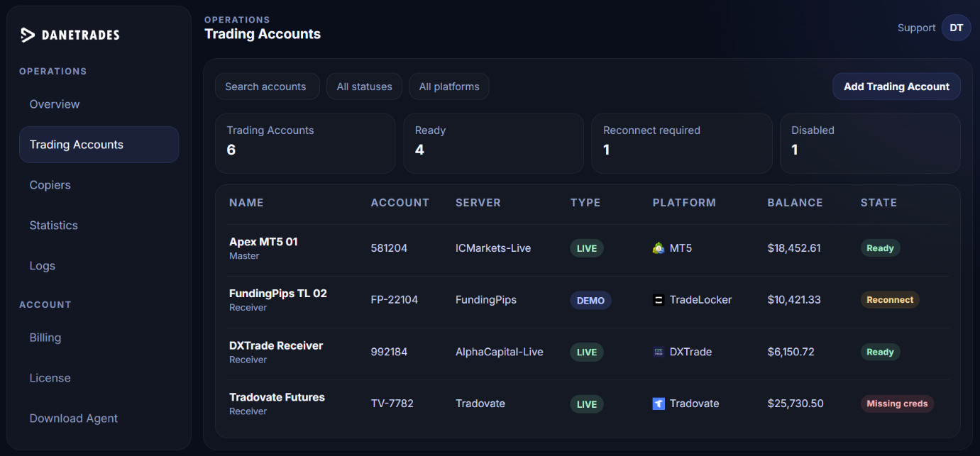Sort by PLATFORM column header

[x=684, y=203]
